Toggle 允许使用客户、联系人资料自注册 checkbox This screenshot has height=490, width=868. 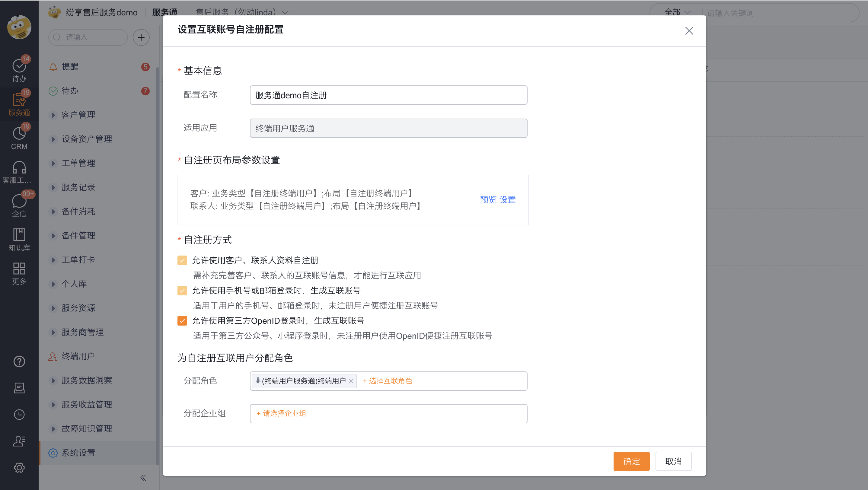pyautogui.click(x=182, y=260)
